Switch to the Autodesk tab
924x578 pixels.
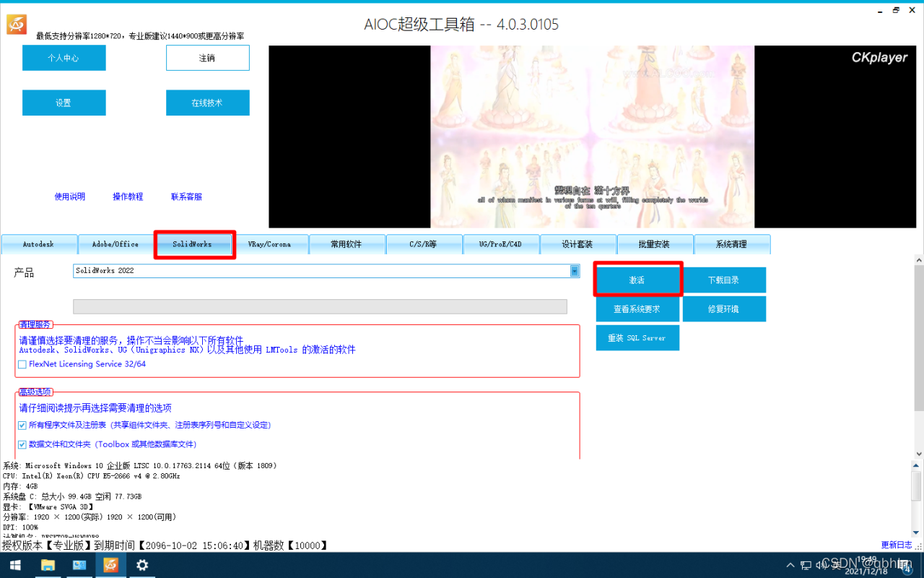click(38, 245)
